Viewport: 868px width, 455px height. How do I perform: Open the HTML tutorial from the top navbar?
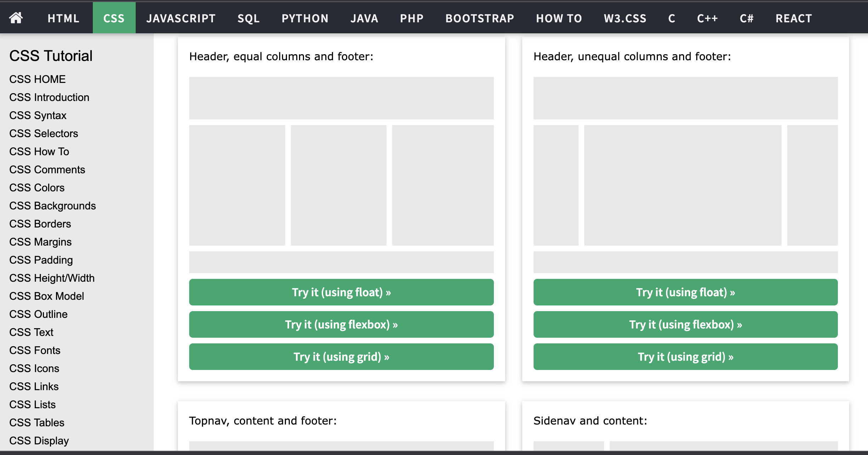click(63, 18)
